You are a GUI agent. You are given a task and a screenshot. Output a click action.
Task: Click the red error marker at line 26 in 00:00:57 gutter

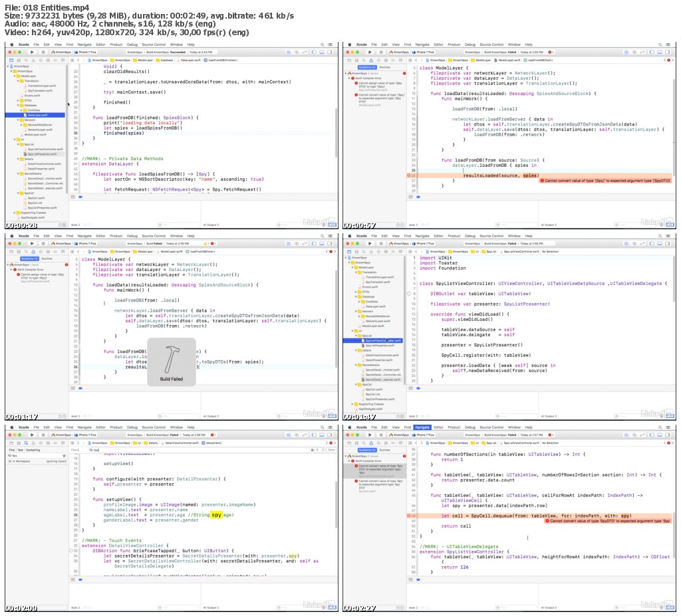pos(409,175)
